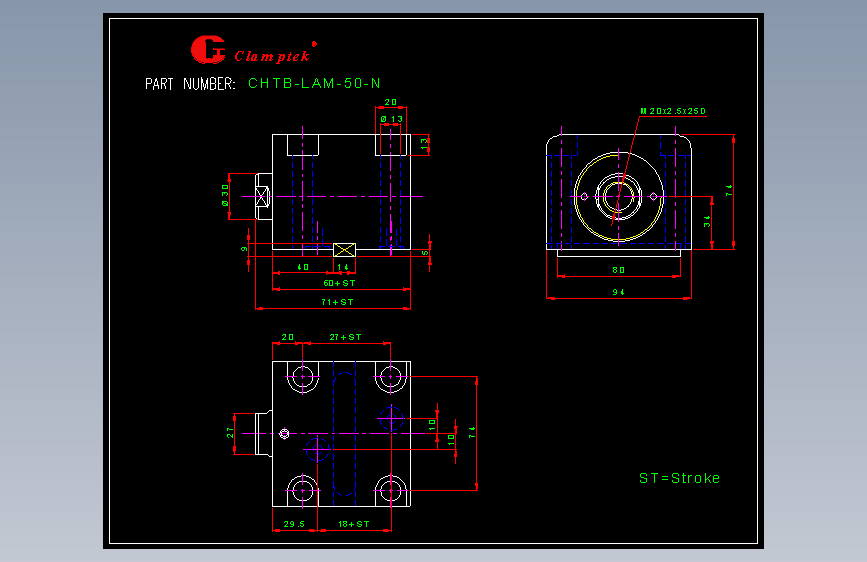Click the "Ø30" diameter dimension
Viewport: 867px width, 562px height.
tap(225, 195)
